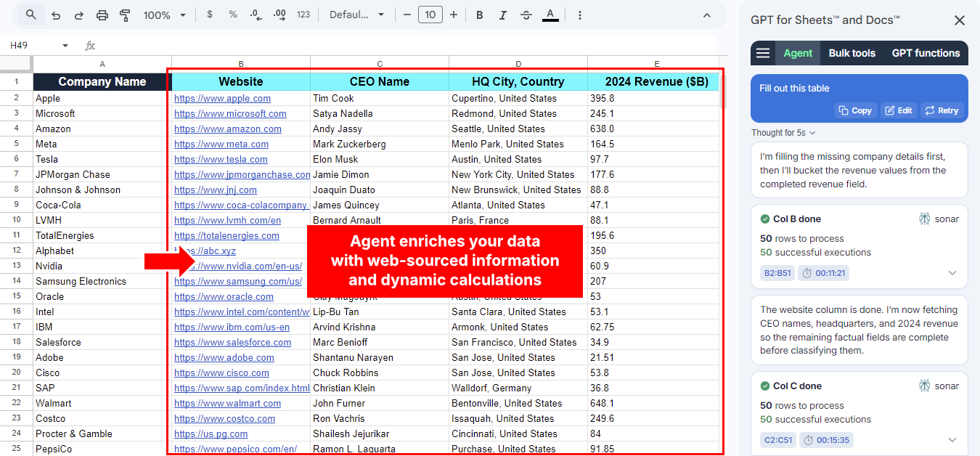Viewport: 980px width, 456px height.
Task: Open more number formats with 123 icon
Action: point(303,14)
